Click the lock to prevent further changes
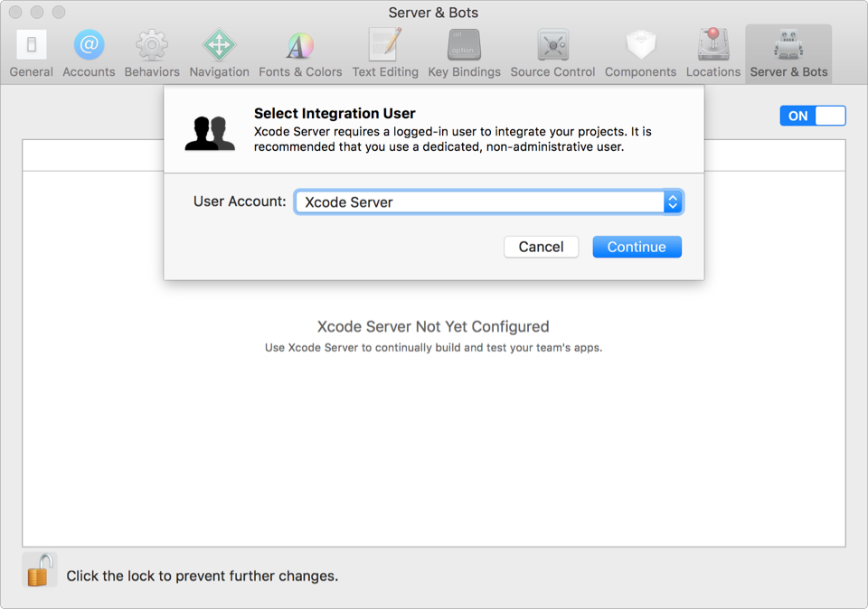The height and width of the screenshot is (609, 868). pos(40,569)
